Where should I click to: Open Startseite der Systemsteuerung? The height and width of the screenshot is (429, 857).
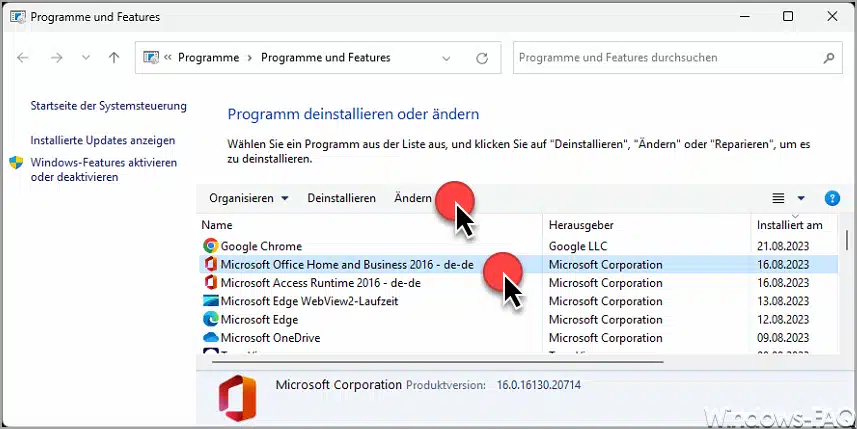108,105
